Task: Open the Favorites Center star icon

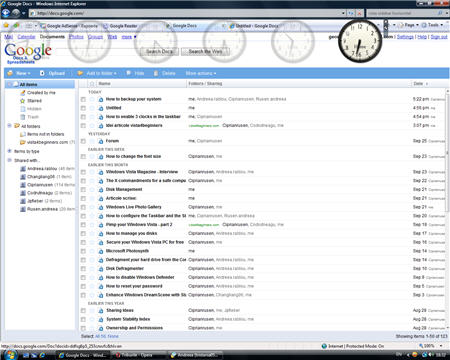Action: tap(6, 25)
